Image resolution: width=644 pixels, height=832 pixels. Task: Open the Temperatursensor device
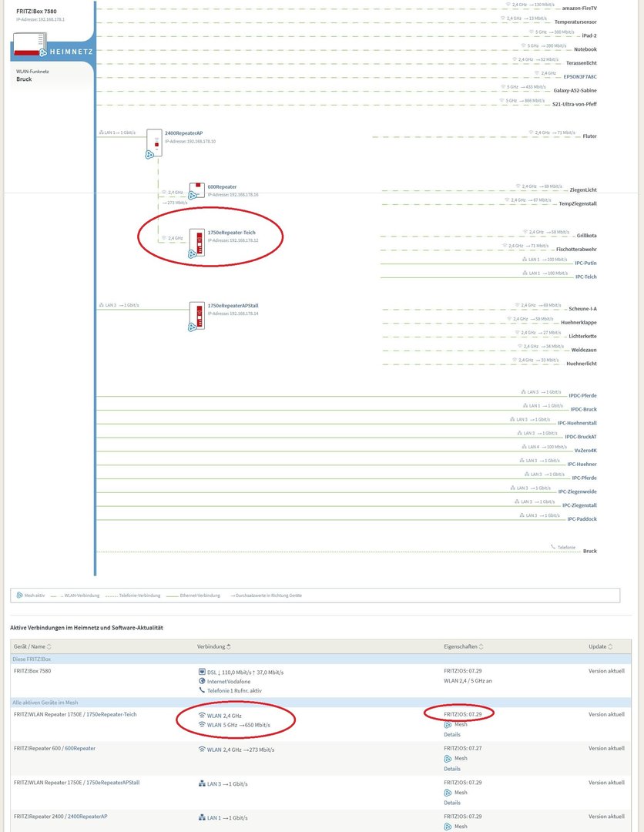click(575, 22)
